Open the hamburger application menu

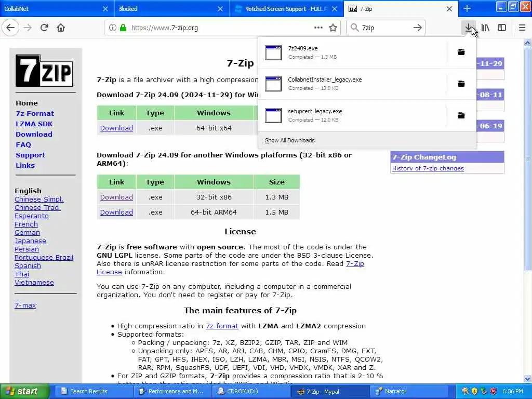(522, 28)
